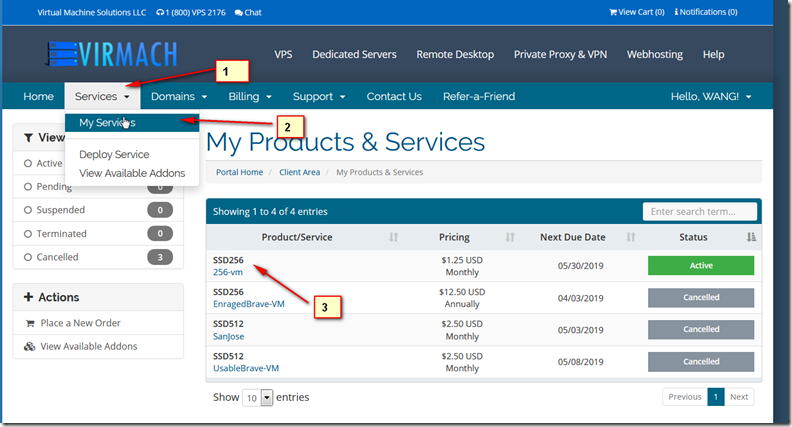Click the Enter search term field
This screenshot has width=792, height=427.
tap(699, 212)
